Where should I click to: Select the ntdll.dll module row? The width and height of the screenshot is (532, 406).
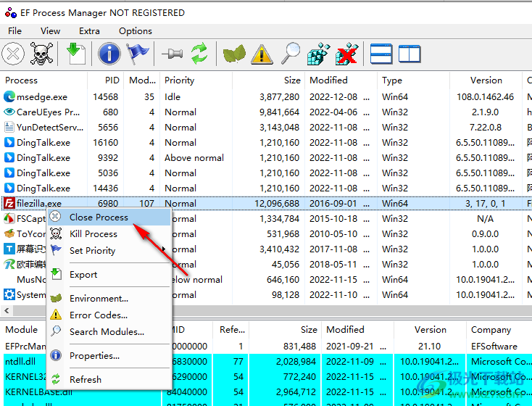266,362
